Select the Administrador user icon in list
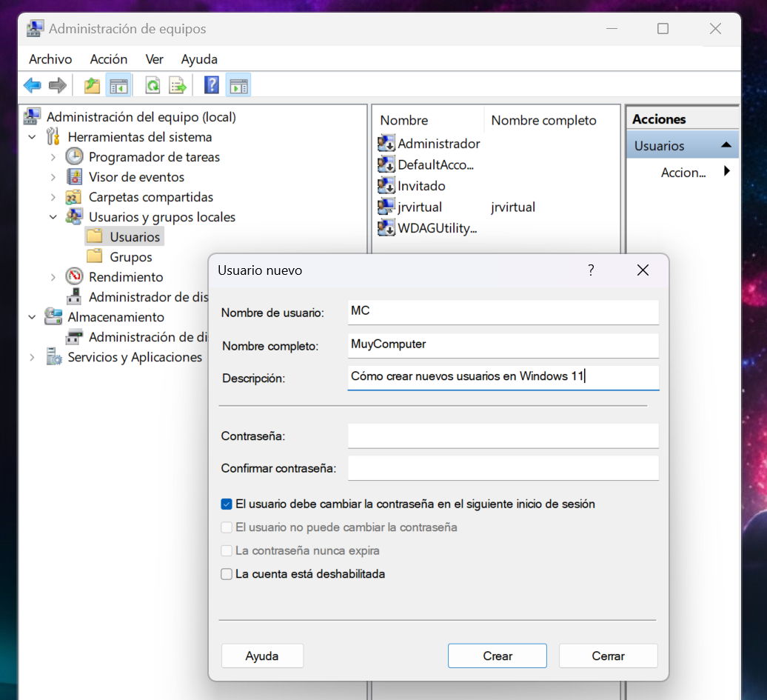Viewport: 767px width, 700px height. [x=386, y=144]
